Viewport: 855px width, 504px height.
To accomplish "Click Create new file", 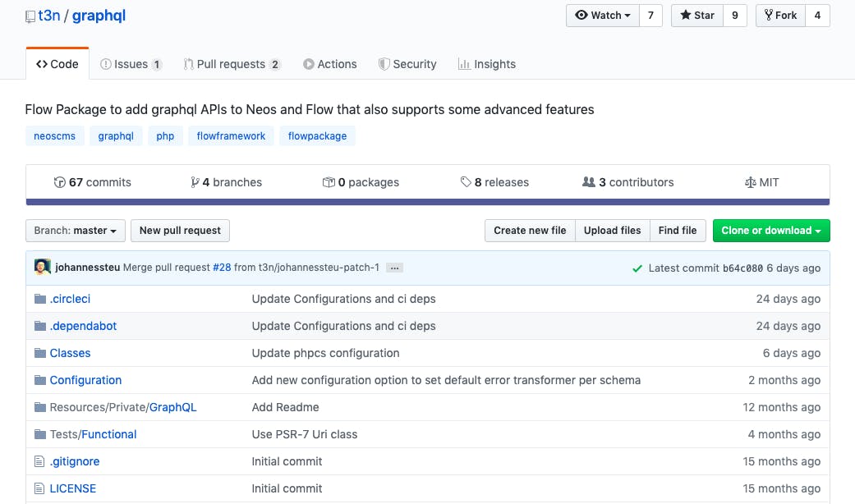I will [x=530, y=231].
